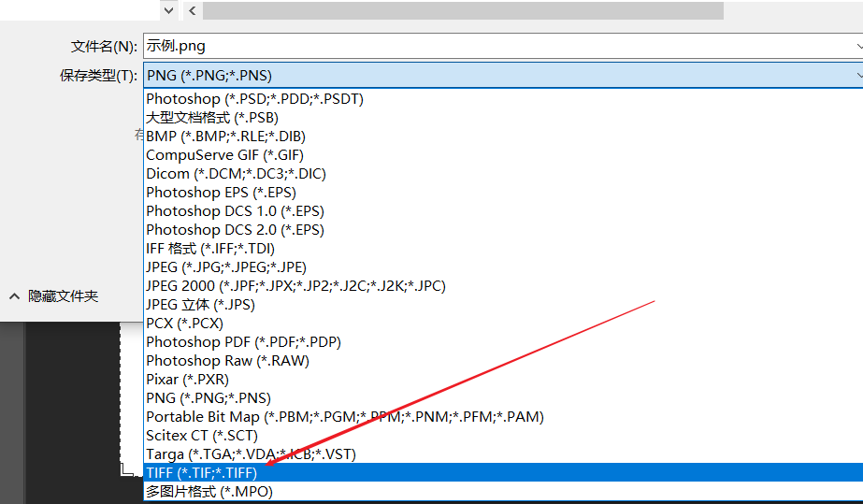
Task: Click the down chevron above 文件名 label
Action: click(169, 10)
